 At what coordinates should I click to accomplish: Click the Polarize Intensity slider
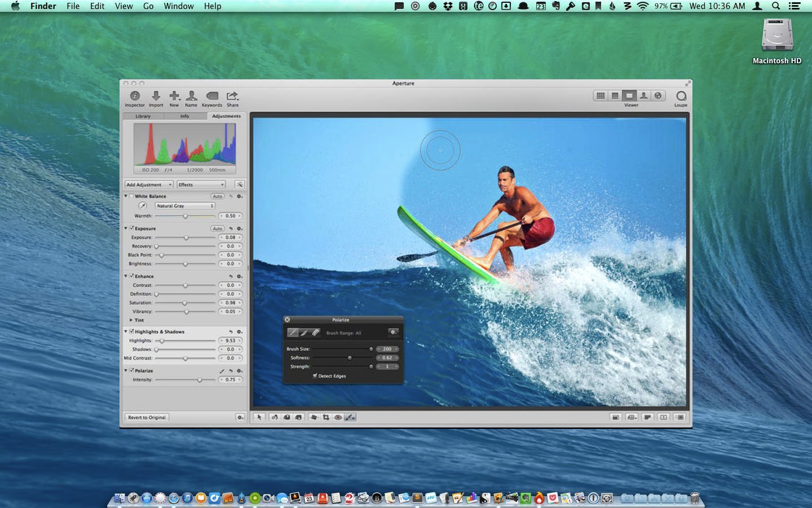pos(186,380)
